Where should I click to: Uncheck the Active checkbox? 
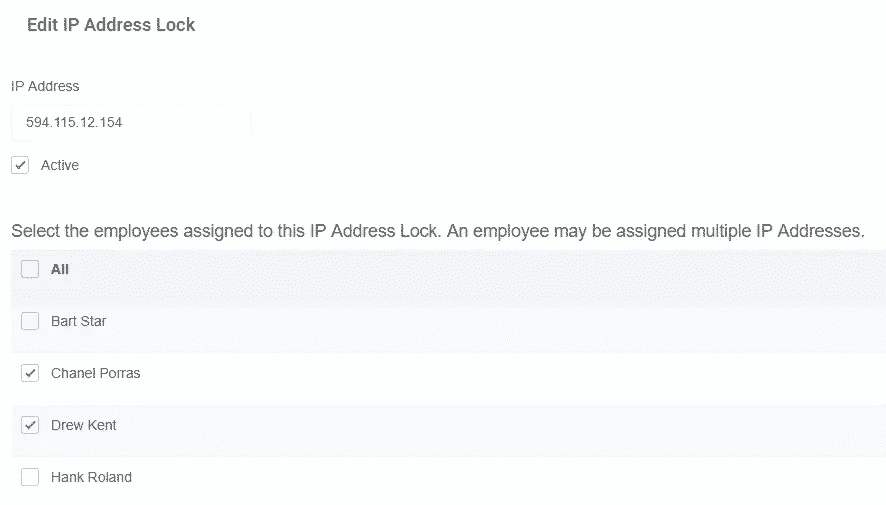pyautogui.click(x=20, y=165)
